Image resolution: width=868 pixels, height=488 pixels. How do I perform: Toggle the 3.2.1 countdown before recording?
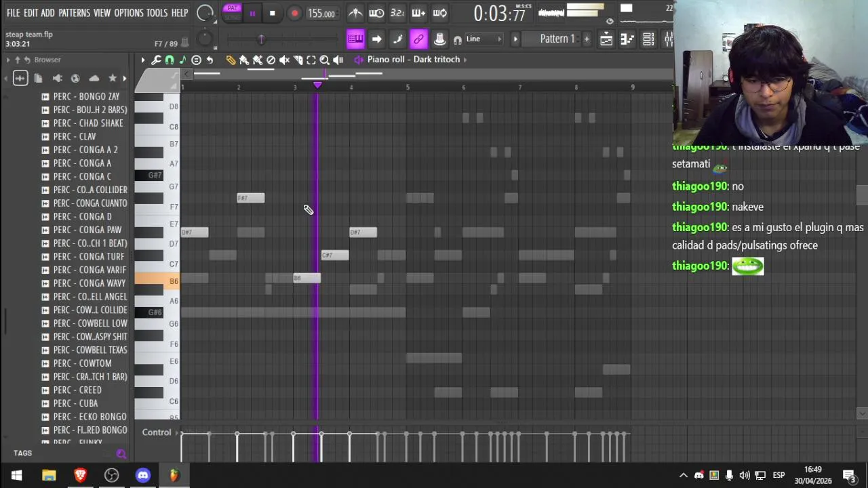point(397,13)
